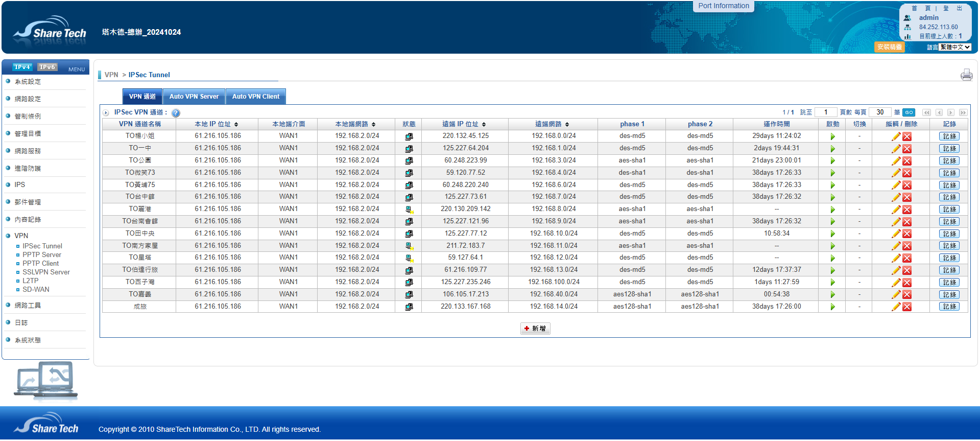
Task: Toggle start for tunnel 125.227.64.204
Action: pos(833,149)
